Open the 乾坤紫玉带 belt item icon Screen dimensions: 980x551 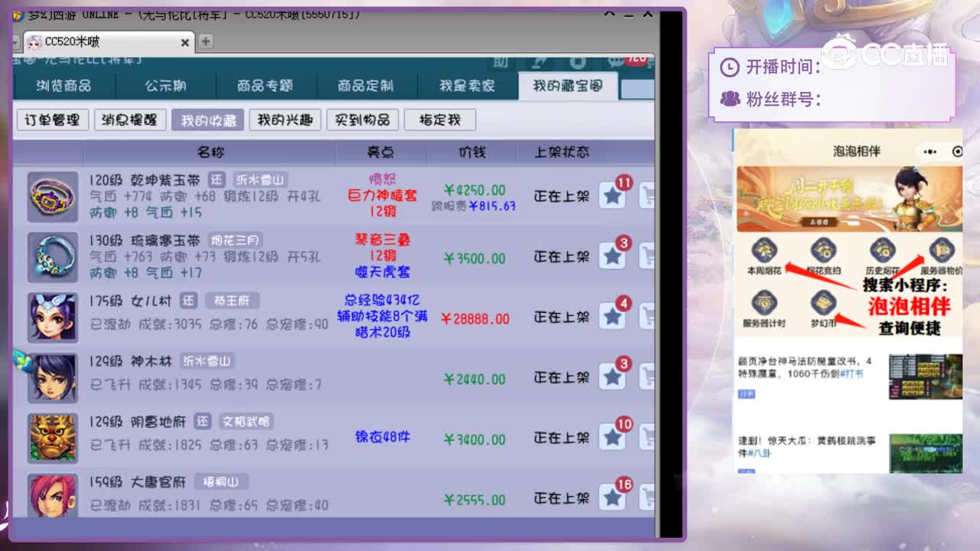[x=53, y=197]
